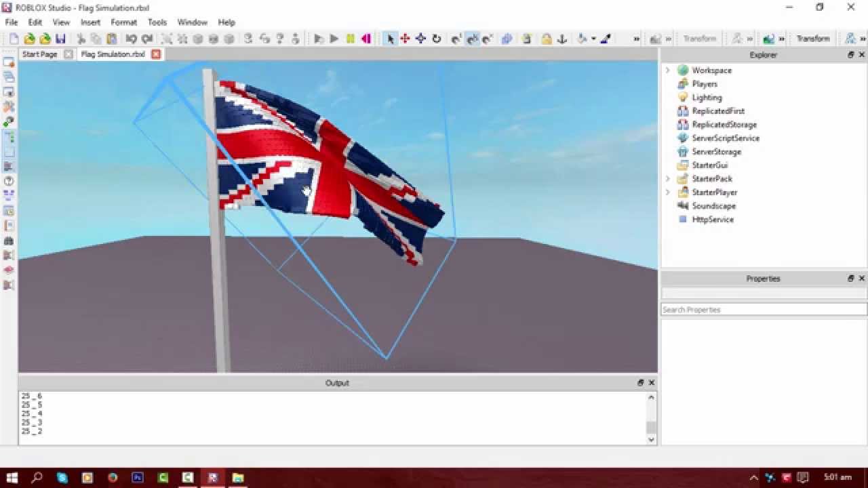Undock the Explorer panel
Image resolution: width=868 pixels, height=488 pixels.
pyautogui.click(x=850, y=55)
